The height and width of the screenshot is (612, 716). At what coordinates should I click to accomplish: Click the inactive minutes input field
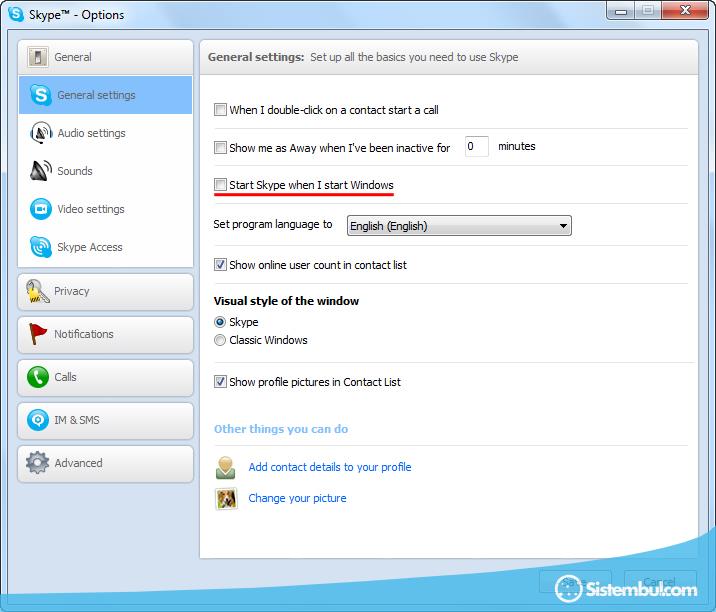click(477, 146)
